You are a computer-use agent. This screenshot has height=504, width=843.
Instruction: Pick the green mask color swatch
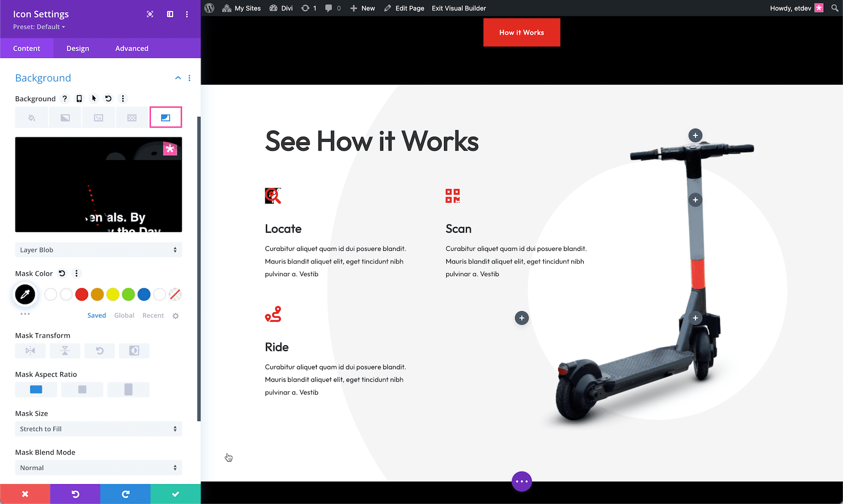[128, 294]
